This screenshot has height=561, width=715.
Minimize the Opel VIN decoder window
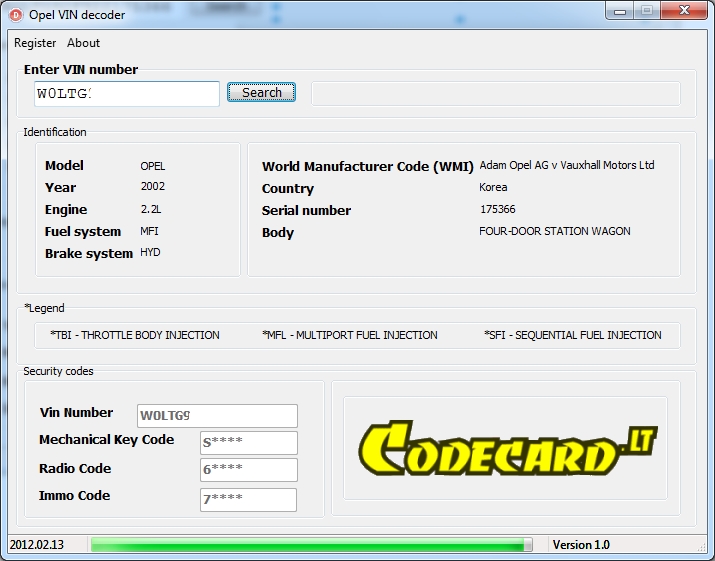click(620, 11)
